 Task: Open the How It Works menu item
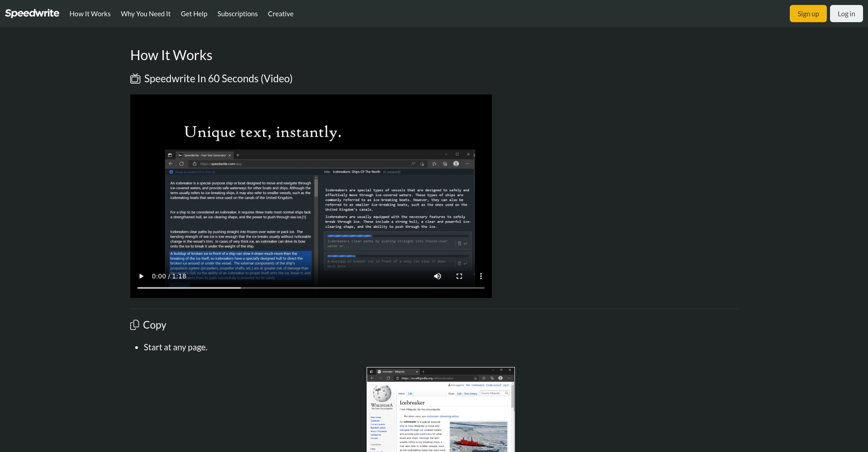pos(90,14)
